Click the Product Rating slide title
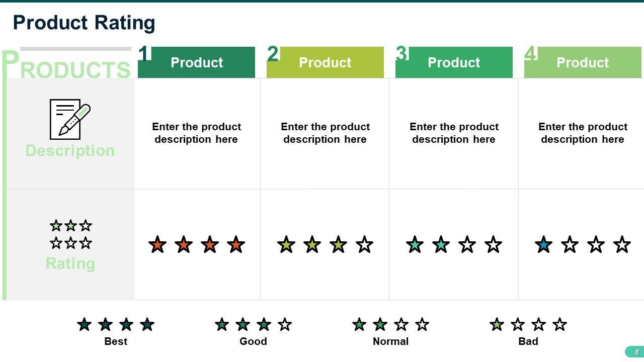 tap(84, 23)
